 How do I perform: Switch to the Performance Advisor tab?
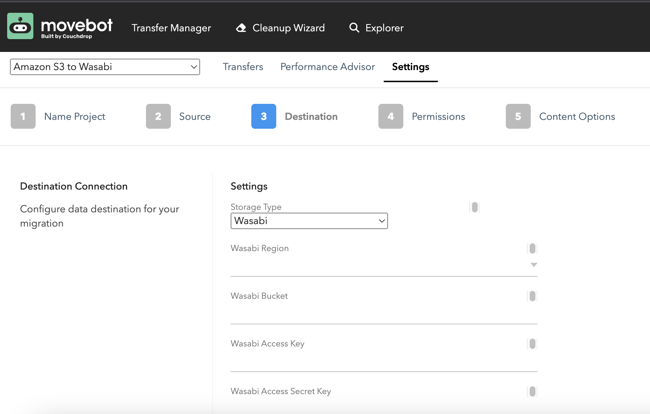[x=327, y=67]
